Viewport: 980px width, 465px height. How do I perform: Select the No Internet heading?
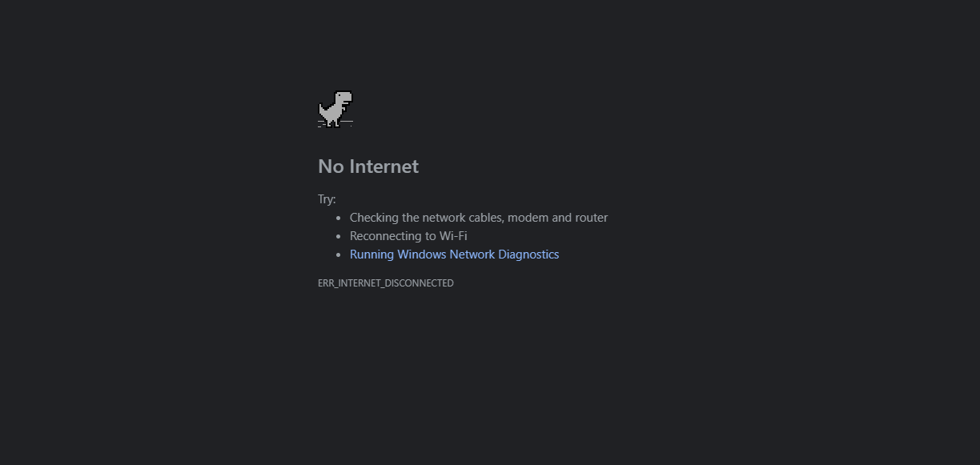coord(368,166)
